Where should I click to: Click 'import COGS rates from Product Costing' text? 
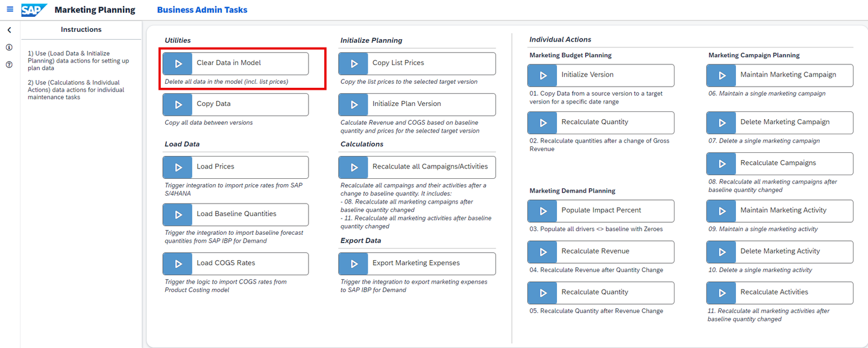click(225, 285)
